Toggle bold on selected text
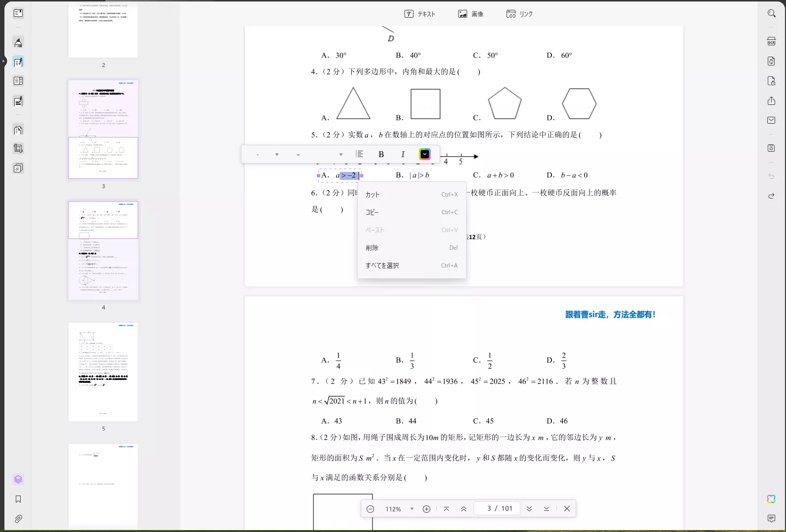 (x=381, y=154)
